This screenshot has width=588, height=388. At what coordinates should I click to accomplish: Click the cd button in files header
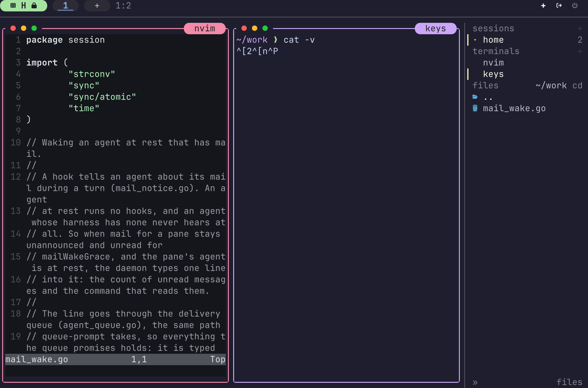[x=577, y=85]
